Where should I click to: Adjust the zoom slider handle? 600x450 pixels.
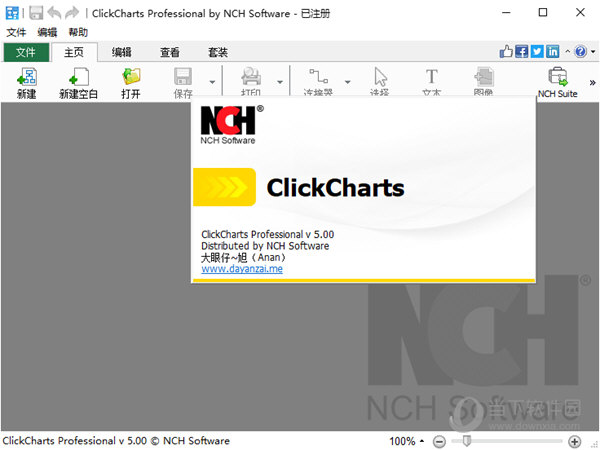467,441
